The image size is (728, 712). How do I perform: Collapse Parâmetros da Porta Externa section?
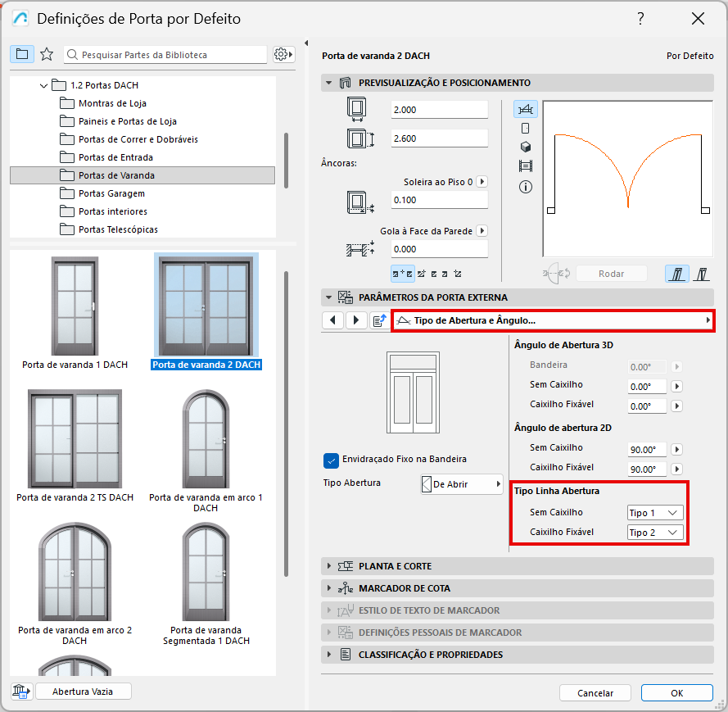tap(328, 297)
